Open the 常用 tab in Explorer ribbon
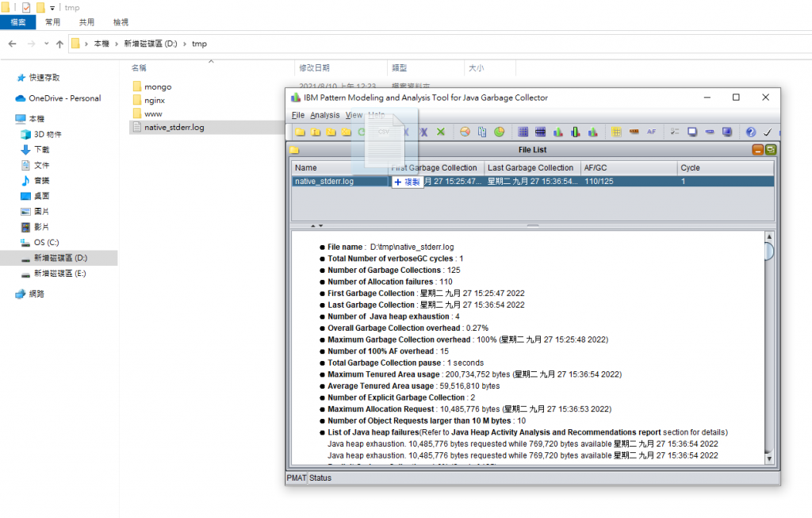812x518 pixels. pyautogui.click(x=52, y=22)
